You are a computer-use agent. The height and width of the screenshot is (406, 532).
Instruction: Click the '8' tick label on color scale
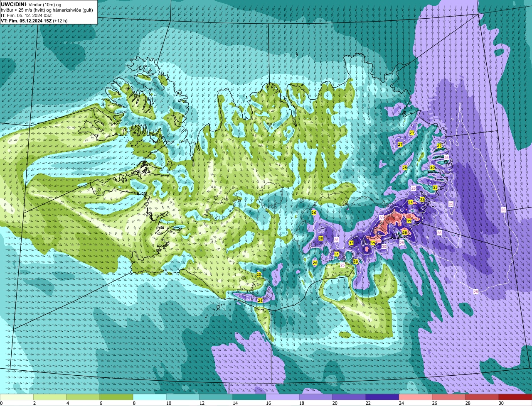tap(134, 403)
